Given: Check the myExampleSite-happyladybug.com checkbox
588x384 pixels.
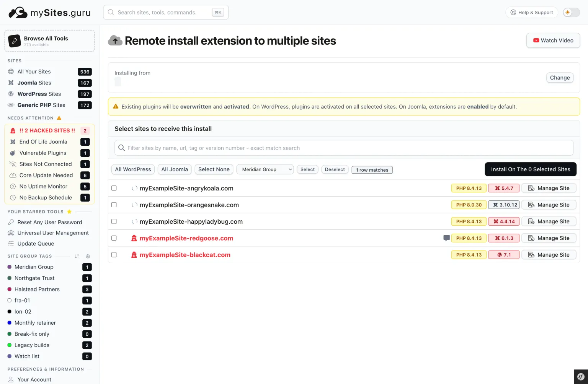Looking at the screenshot, I should pos(114,221).
